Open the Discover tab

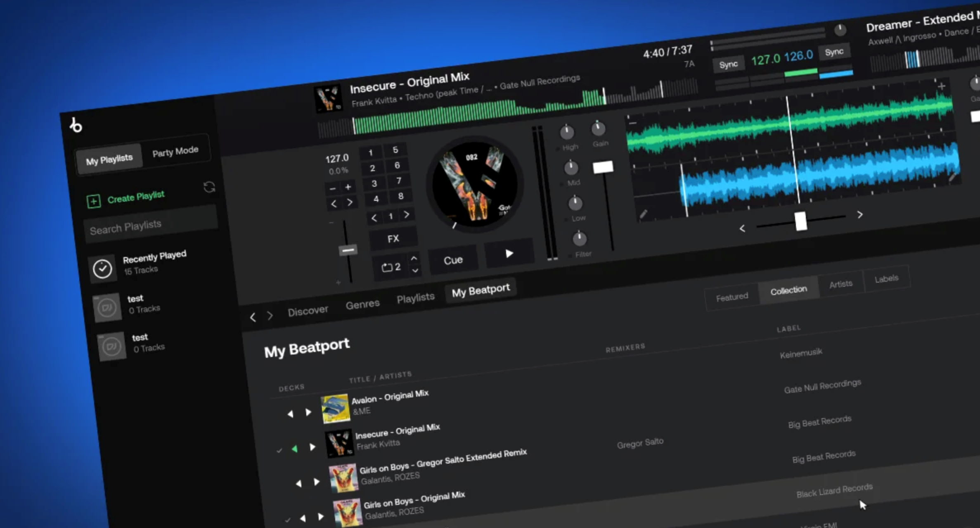[x=308, y=311]
